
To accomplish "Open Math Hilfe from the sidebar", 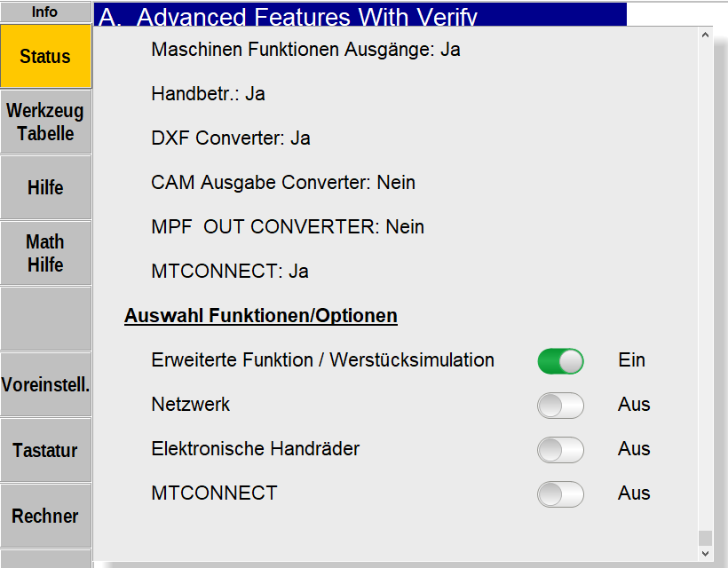I will pyautogui.click(x=45, y=253).
